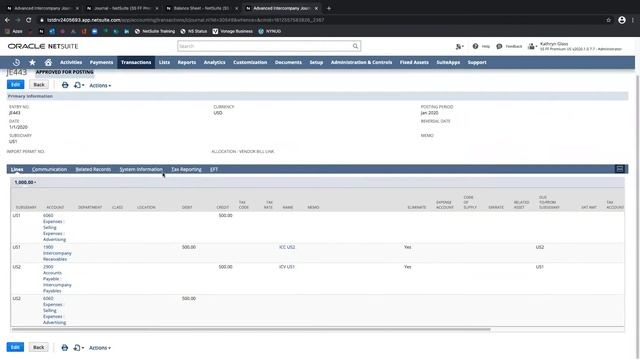The height and width of the screenshot is (360, 640).
Task: Open the Fixed Assets menu
Action: point(414,62)
